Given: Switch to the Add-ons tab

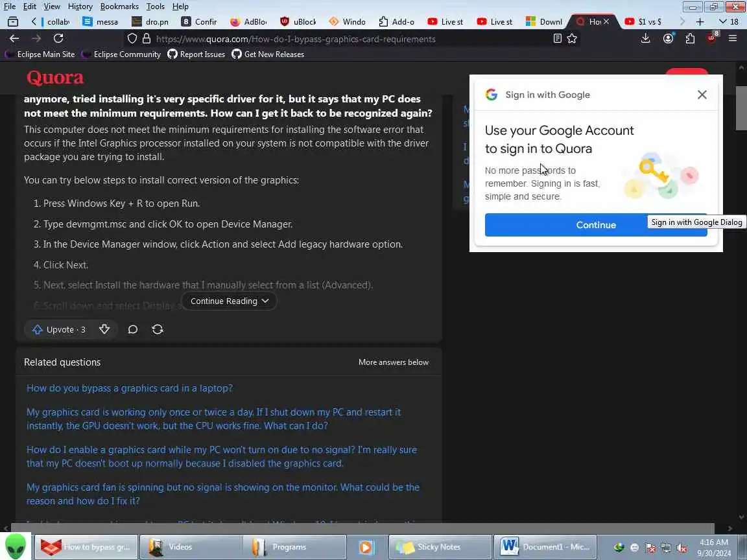Looking at the screenshot, I should click(x=396, y=21).
